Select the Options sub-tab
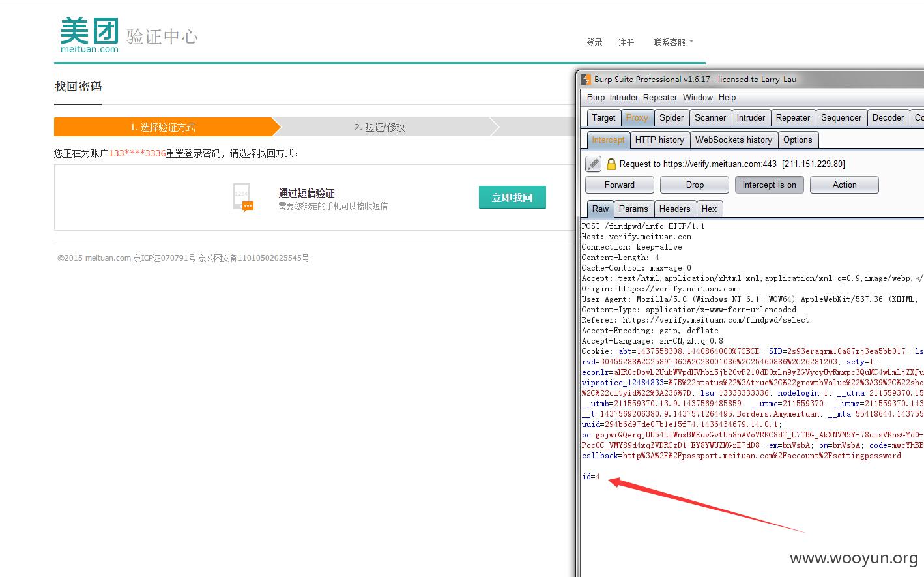Image resolution: width=924 pixels, height=577 pixels. 798,140
